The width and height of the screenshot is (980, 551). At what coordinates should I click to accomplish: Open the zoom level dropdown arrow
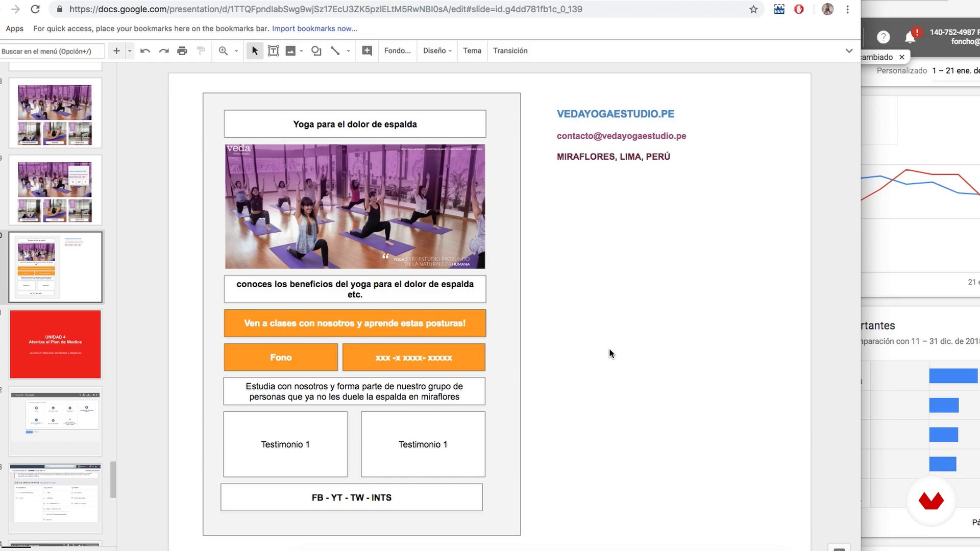pos(236,51)
